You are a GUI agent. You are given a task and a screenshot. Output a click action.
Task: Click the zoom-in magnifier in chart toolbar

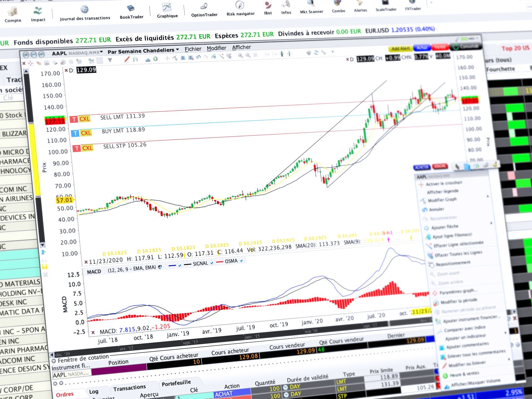coord(240,56)
